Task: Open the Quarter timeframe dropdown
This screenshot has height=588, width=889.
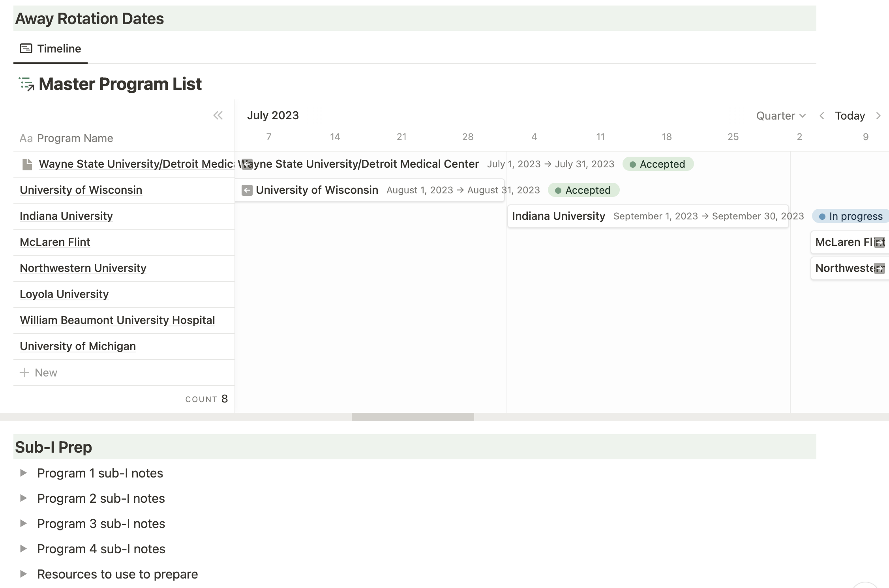Action: click(x=780, y=115)
